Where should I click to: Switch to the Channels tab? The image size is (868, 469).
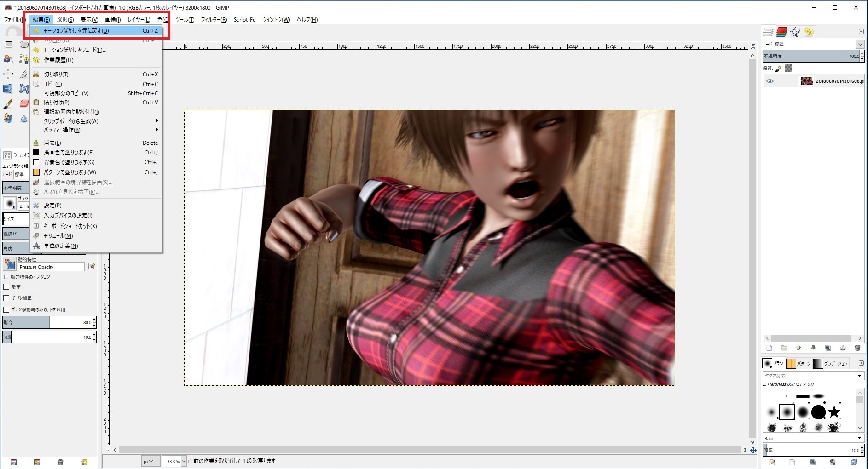781,32
